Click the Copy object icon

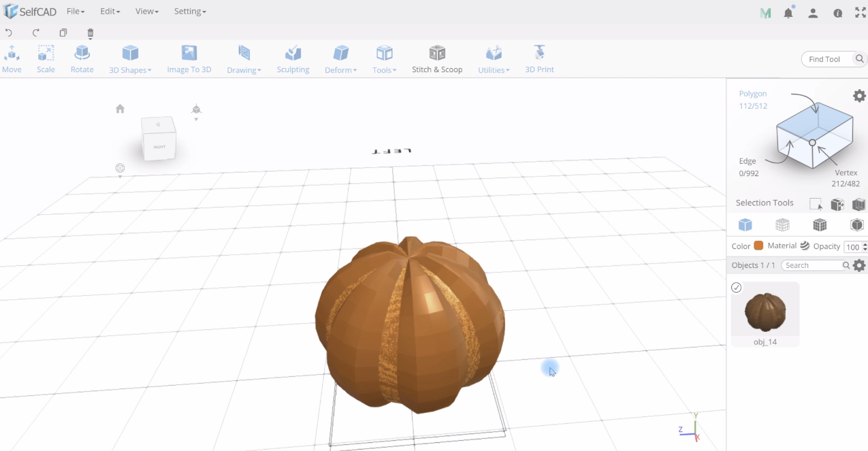63,33
